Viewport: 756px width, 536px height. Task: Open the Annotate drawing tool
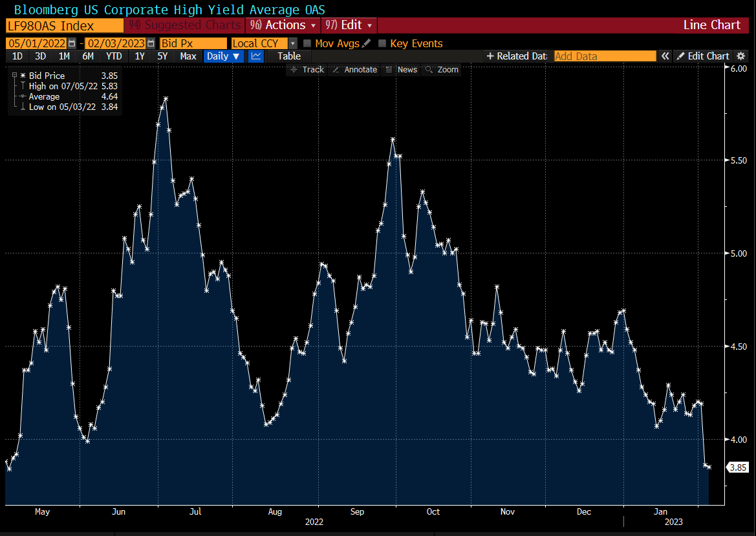[355, 69]
